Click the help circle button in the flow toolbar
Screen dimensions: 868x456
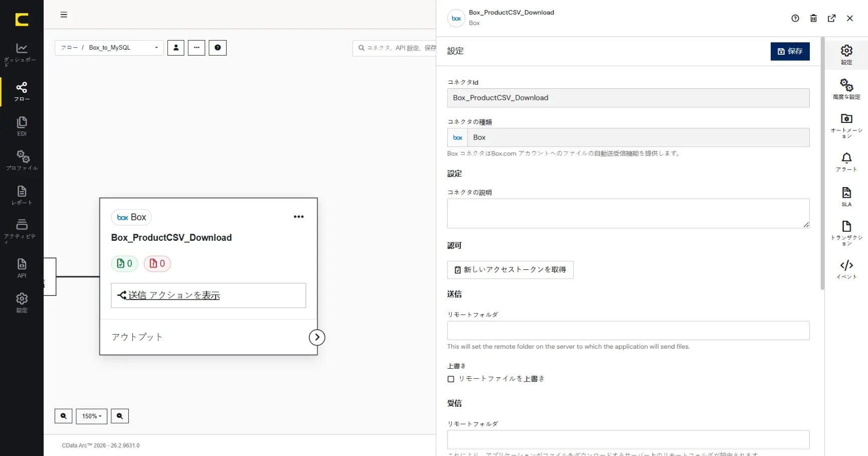click(218, 48)
